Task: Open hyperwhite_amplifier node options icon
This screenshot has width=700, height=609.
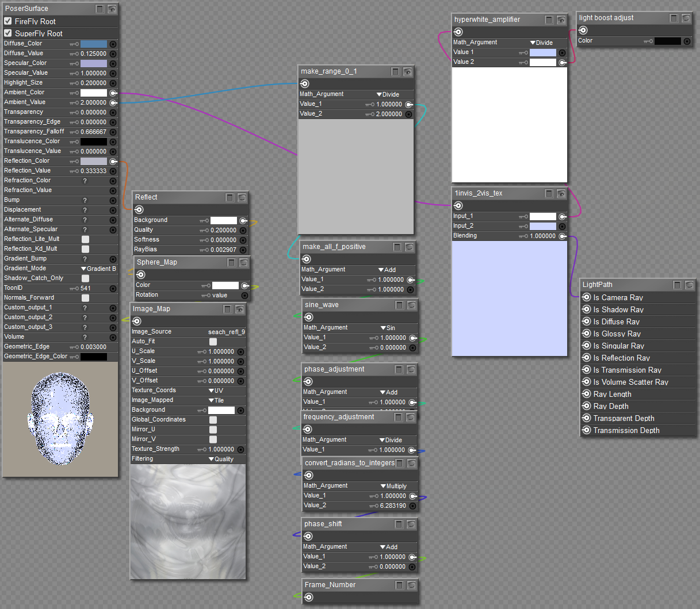Action: (549, 20)
